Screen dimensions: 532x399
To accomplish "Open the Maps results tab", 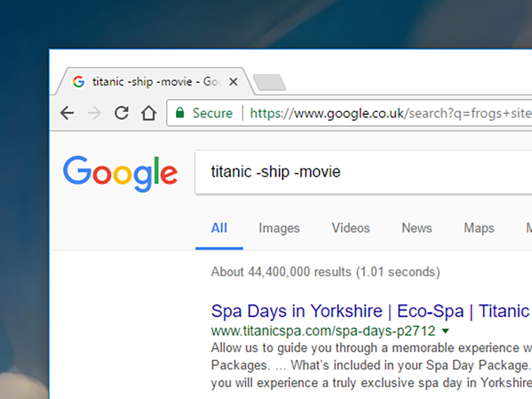I will (478, 228).
